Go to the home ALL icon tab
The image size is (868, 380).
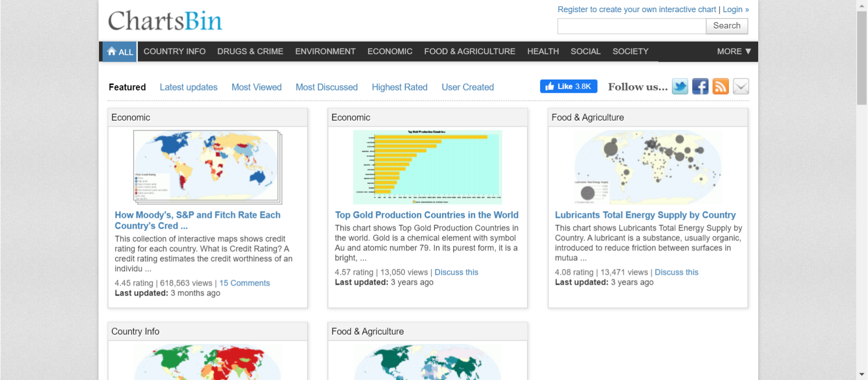(x=120, y=52)
